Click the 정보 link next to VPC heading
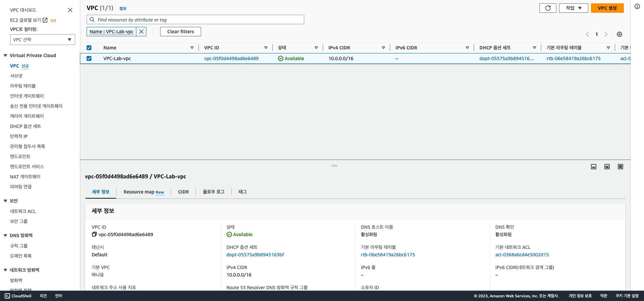644x301 pixels. point(123,8)
